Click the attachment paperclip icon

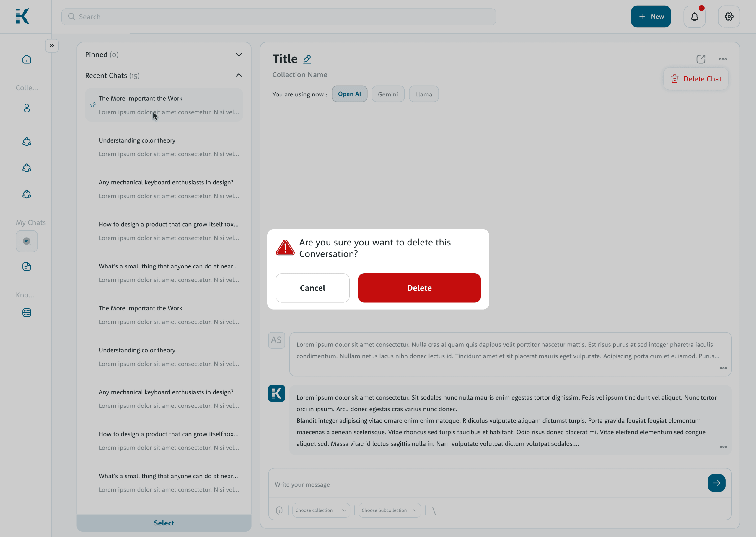pyautogui.click(x=279, y=510)
